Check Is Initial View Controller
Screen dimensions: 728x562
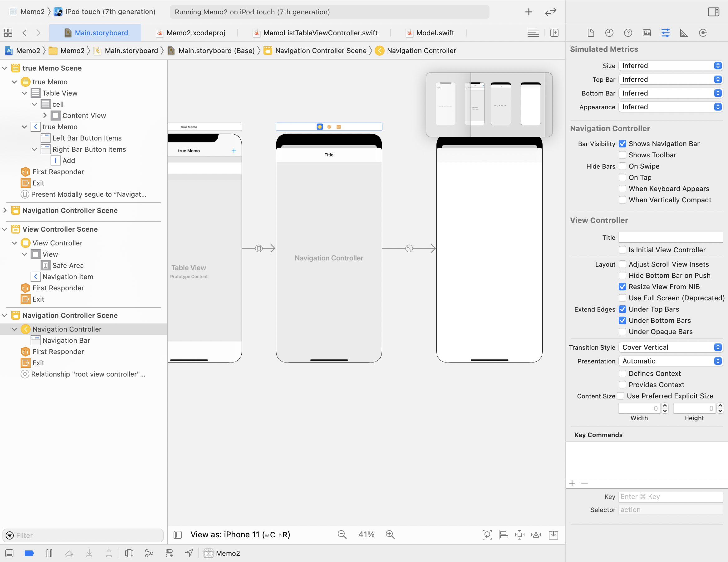coord(622,250)
